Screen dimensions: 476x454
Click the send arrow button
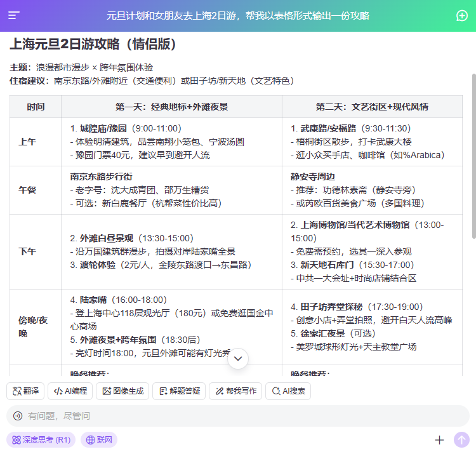pyautogui.click(x=461, y=440)
